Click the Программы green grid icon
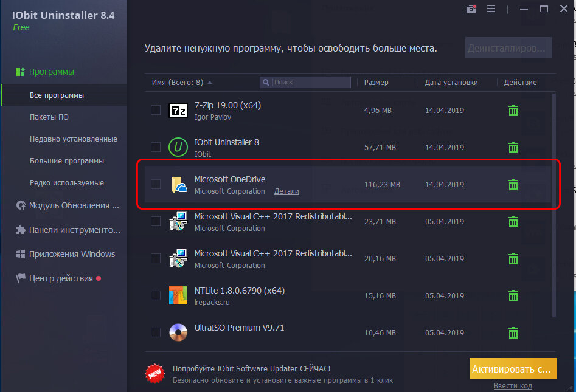576x392 pixels. click(20, 72)
